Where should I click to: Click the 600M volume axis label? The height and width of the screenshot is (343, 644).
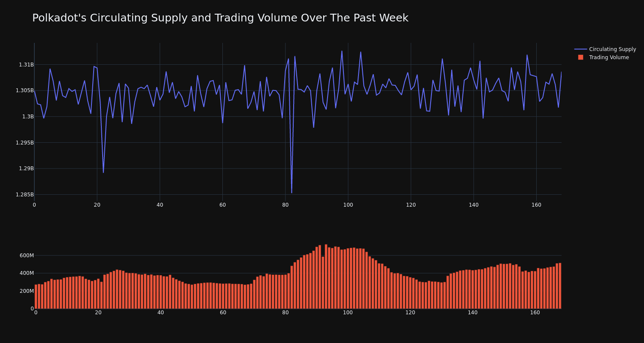27,256
